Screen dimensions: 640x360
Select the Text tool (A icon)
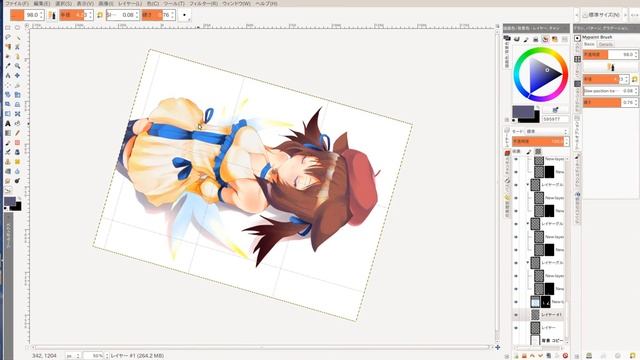point(8,123)
